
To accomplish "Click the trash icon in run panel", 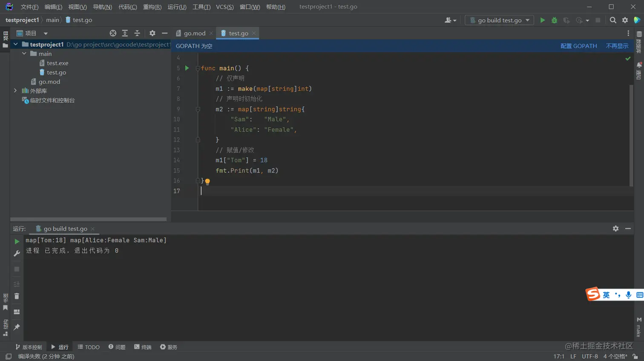I will (x=17, y=296).
